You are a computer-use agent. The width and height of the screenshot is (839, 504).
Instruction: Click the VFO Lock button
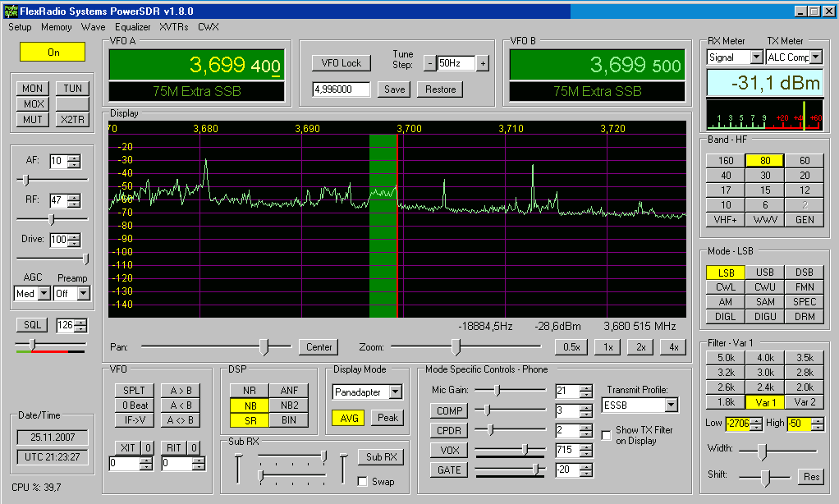[341, 63]
